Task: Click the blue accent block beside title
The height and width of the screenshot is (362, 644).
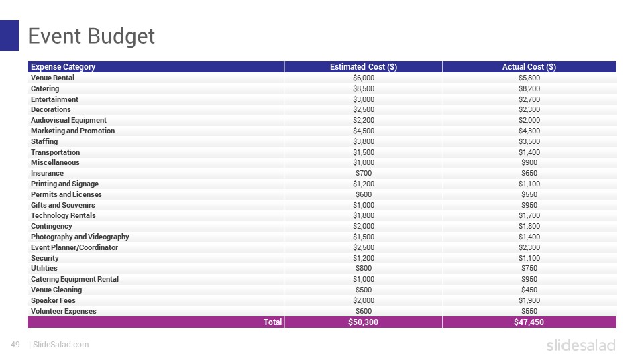Action: 9,36
